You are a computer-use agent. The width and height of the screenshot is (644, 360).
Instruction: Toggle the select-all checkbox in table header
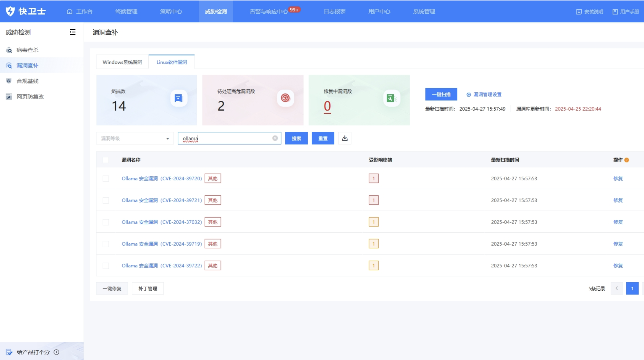106,160
